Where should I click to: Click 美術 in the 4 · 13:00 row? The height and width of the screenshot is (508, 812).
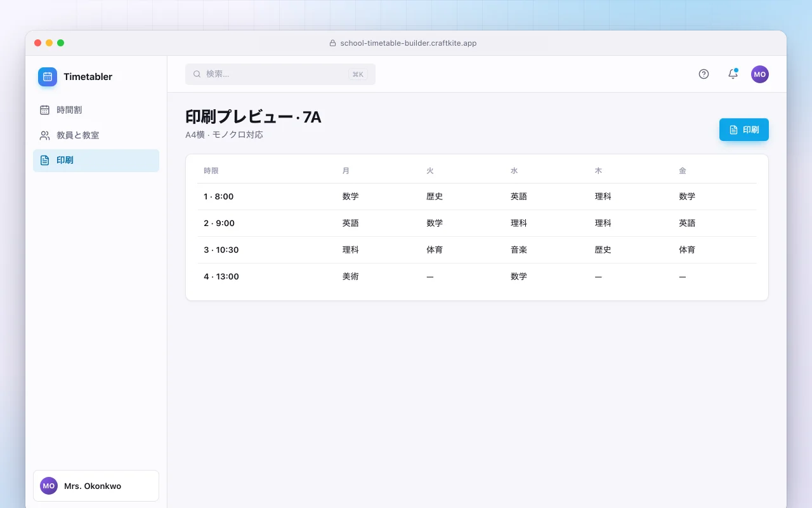(351, 277)
